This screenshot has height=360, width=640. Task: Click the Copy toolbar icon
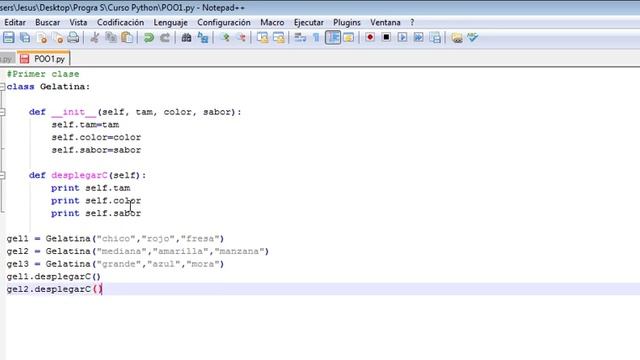click(111, 38)
